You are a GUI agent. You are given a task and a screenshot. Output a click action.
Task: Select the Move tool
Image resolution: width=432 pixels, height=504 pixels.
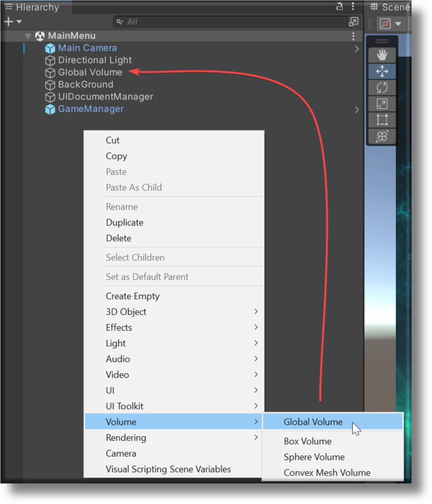(x=381, y=71)
